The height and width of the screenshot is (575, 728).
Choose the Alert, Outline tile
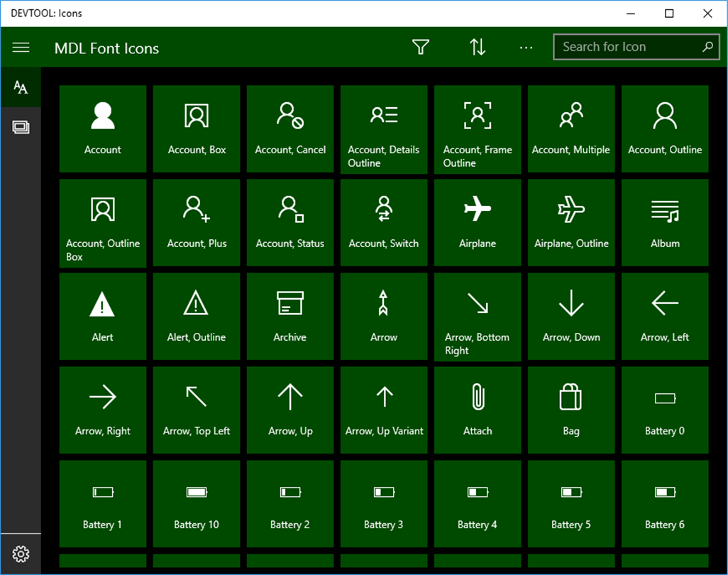click(197, 317)
